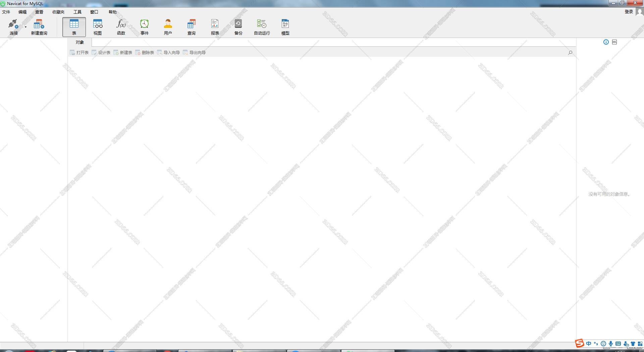
Task: Open the 函数 (Function) section
Action: pos(121,27)
